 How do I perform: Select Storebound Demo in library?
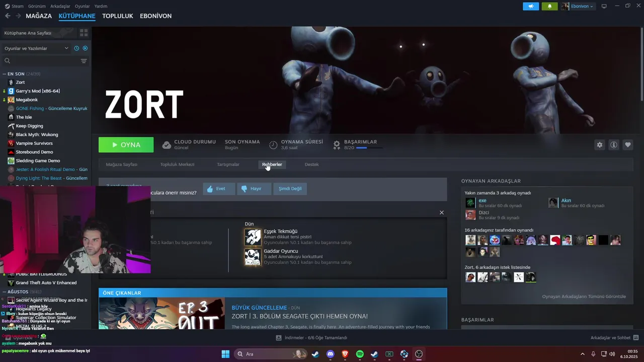pyautogui.click(x=34, y=152)
